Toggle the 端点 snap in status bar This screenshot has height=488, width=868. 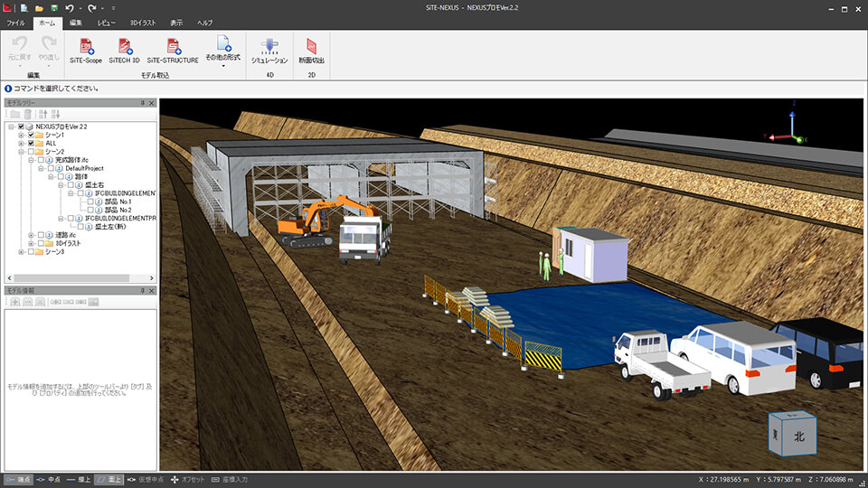point(18,480)
